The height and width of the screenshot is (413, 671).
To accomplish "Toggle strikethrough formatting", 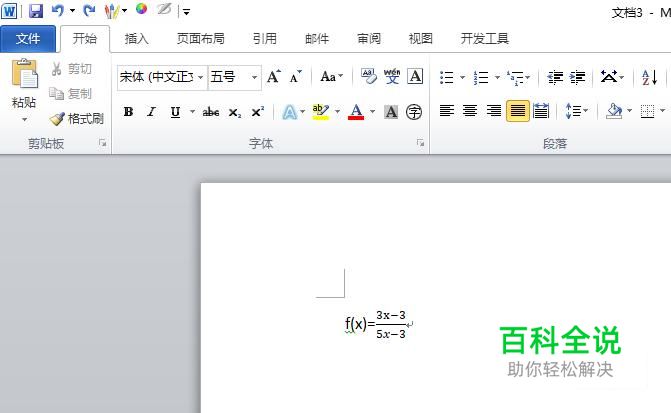I will click(211, 112).
